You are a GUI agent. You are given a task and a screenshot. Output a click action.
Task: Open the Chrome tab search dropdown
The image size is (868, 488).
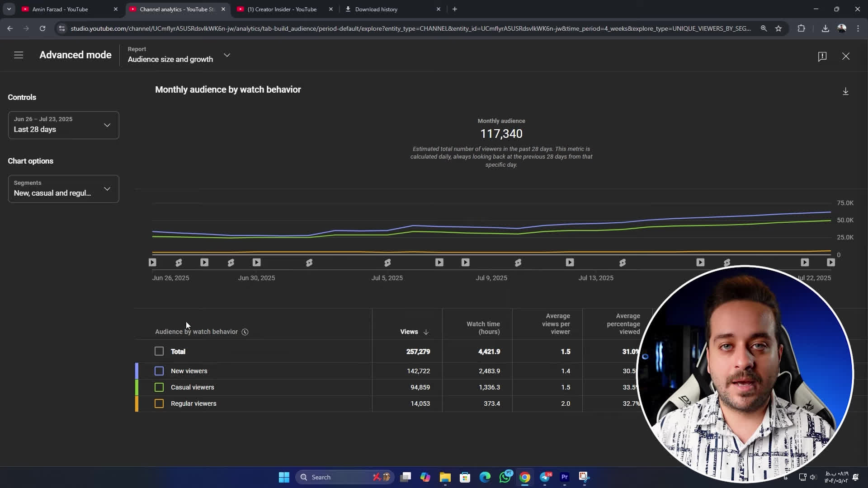point(9,9)
